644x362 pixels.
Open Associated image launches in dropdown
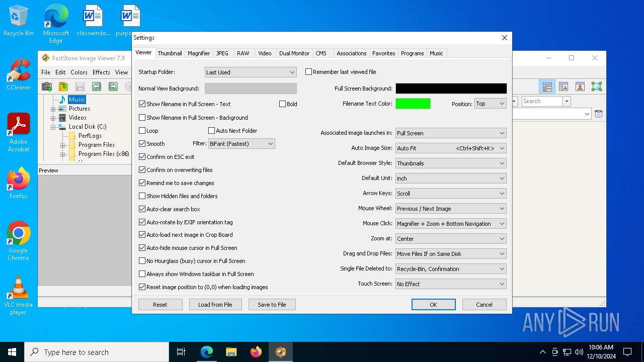pyautogui.click(x=451, y=133)
